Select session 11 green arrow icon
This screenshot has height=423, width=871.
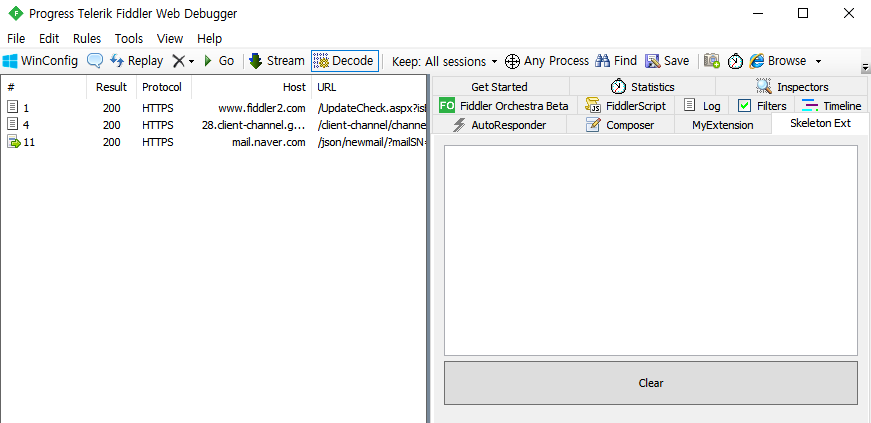[x=13, y=142]
